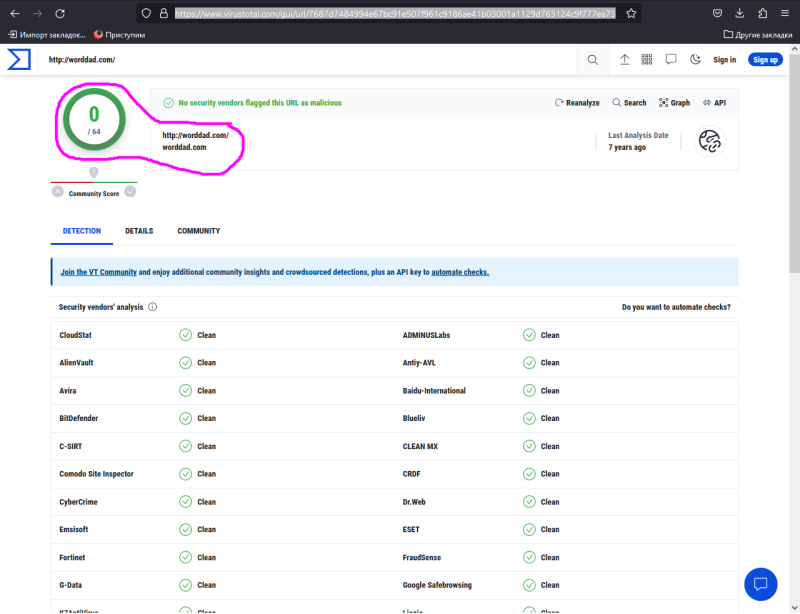This screenshot has width=800, height=614.
Task: Open the chat bubble floating button
Action: (761, 584)
